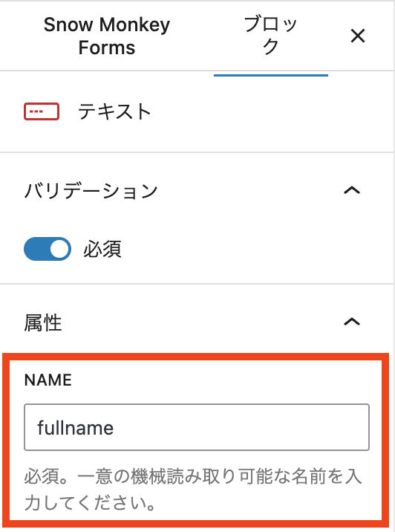This screenshot has width=395, height=532.
Task: Click the up-arrow icon in the 属性 row
Action: 352,321
